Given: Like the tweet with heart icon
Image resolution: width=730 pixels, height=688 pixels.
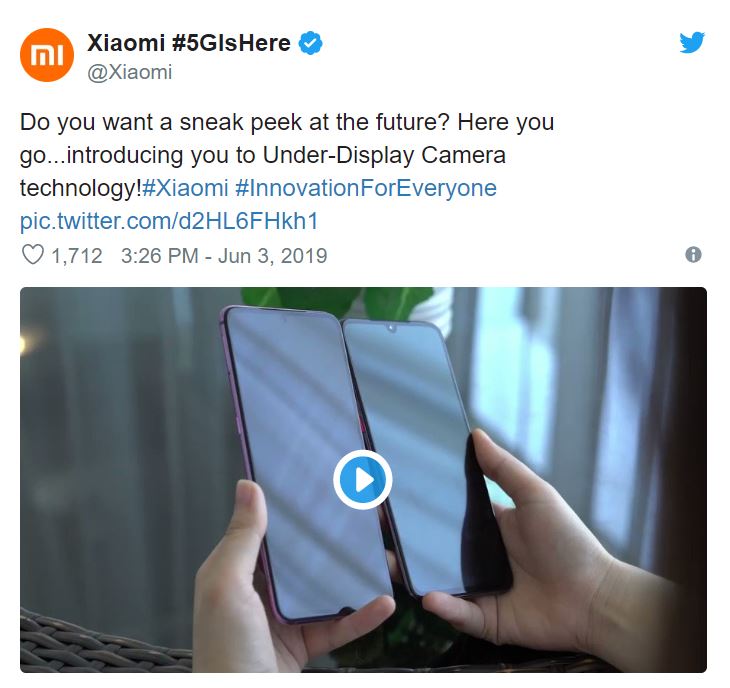Looking at the screenshot, I should [x=33, y=255].
